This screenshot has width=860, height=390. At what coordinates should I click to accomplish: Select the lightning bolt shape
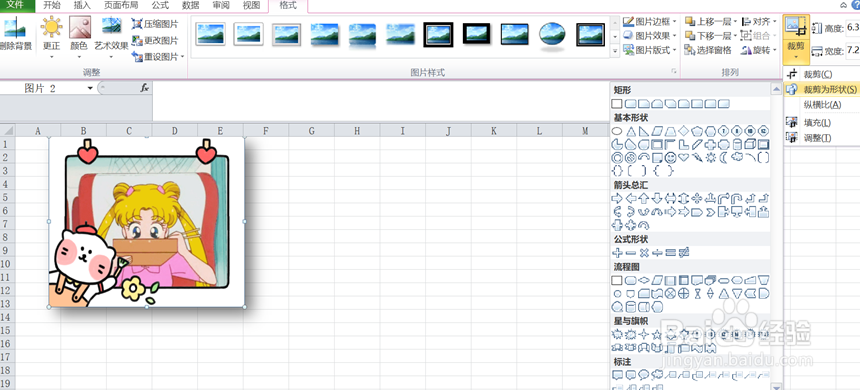[x=697, y=157]
